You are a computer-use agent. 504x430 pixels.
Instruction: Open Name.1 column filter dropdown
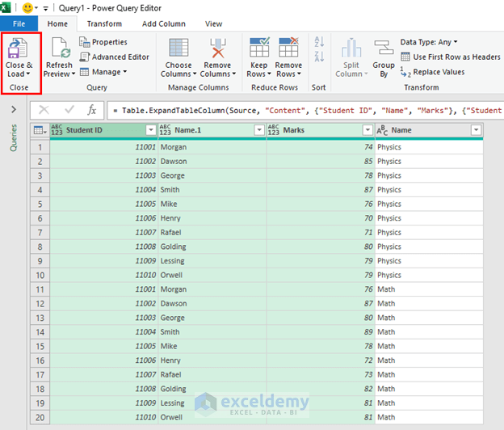(x=259, y=130)
